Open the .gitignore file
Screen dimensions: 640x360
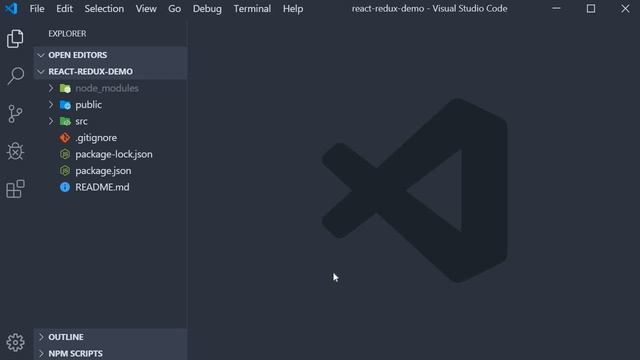[x=96, y=138]
